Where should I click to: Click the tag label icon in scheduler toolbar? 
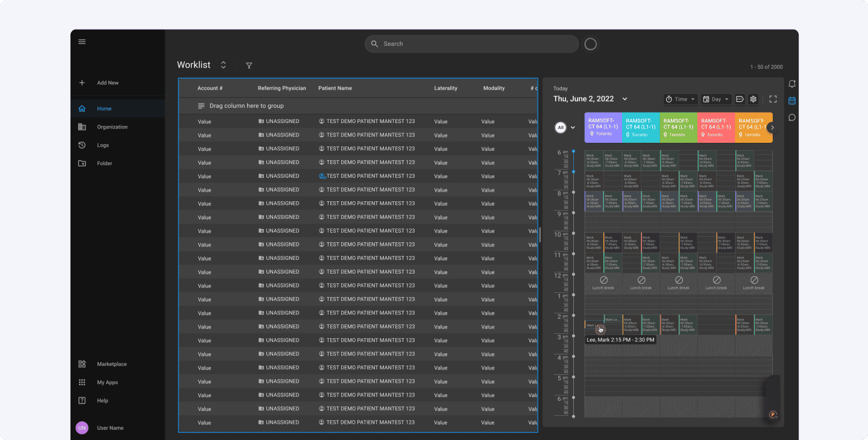coord(740,99)
